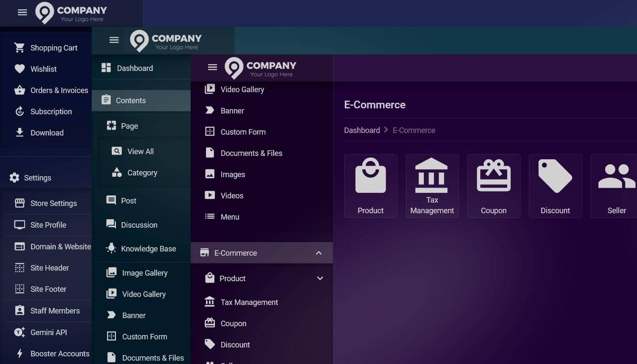Select the Discussion chat bubbles icon
Image resolution: width=637 pixels, height=364 pixels.
(111, 224)
